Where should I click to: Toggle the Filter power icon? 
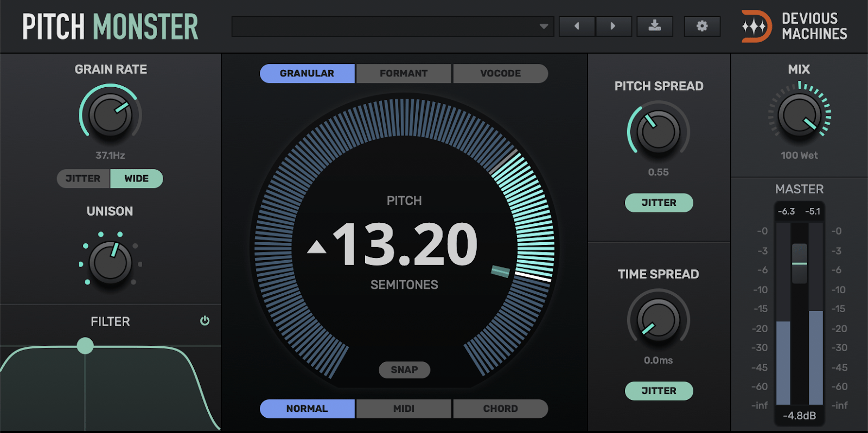point(205,321)
